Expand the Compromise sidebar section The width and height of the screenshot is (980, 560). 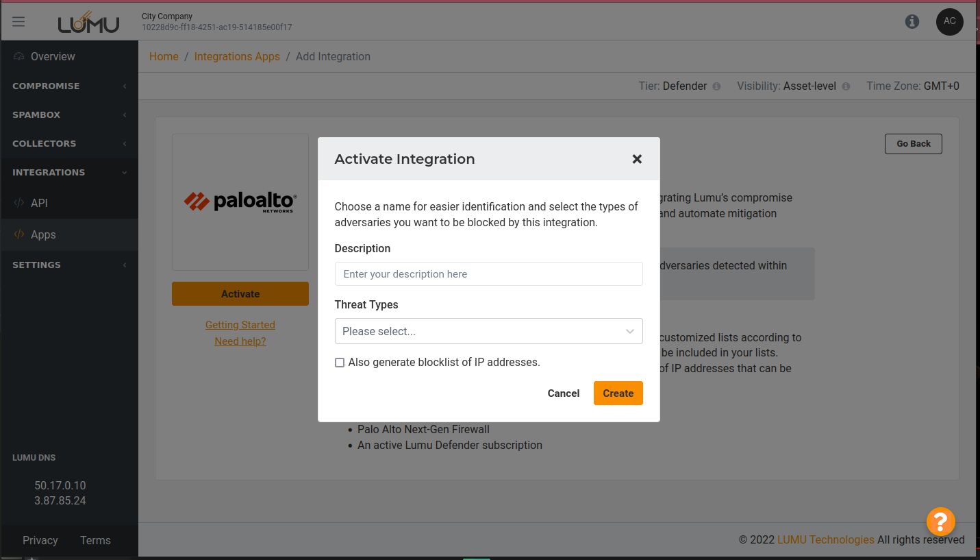[x=68, y=86]
